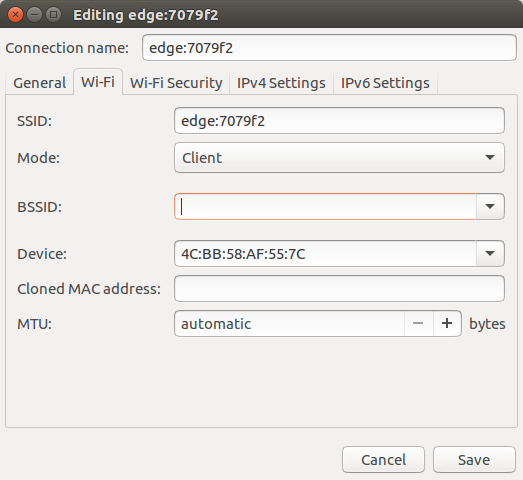
Task: Focus the Connection name text field
Action: [x=329, y=48]
